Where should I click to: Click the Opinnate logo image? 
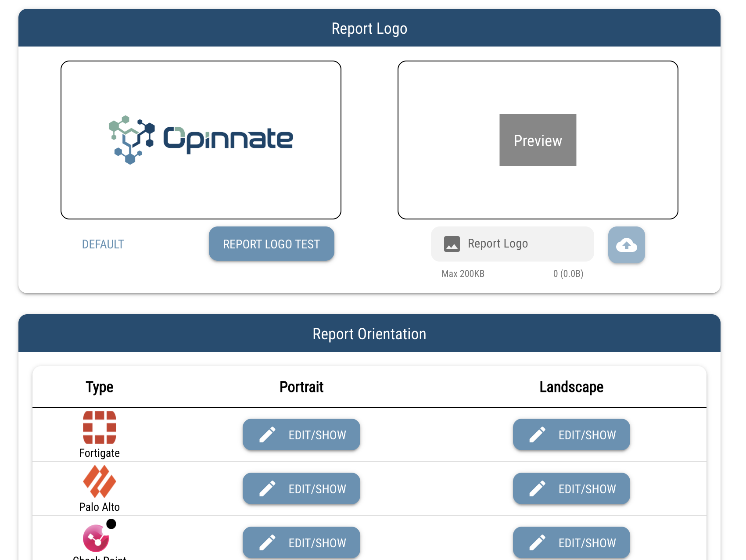201,140
